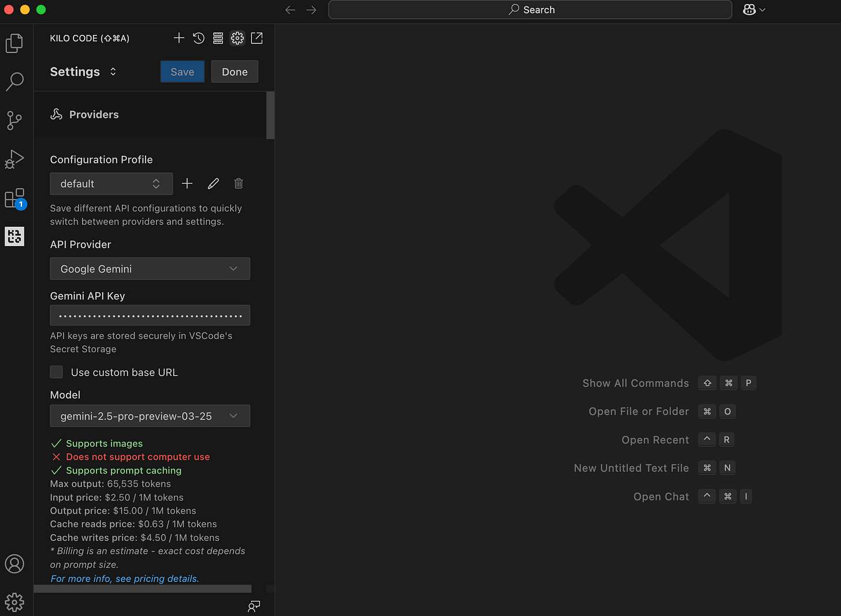
Task: Click Cache reads price $0.63 text
Action: pos(133,524)
